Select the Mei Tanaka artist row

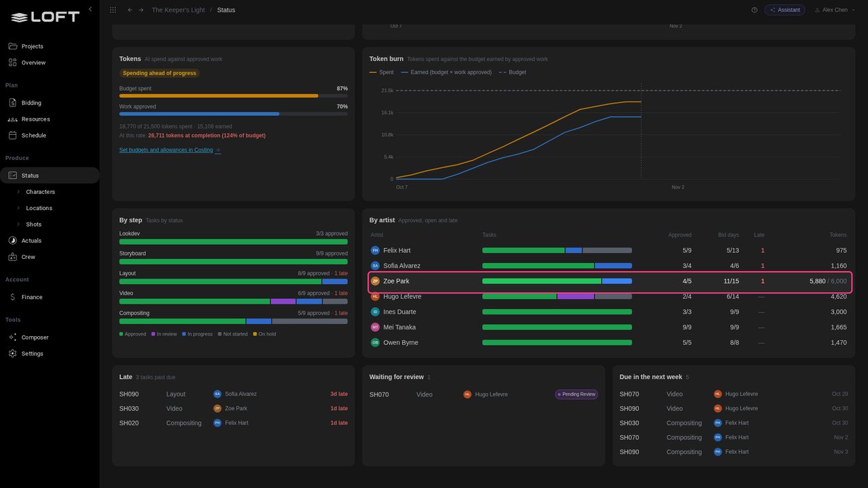pyautogui.click(x=608, y=327)
